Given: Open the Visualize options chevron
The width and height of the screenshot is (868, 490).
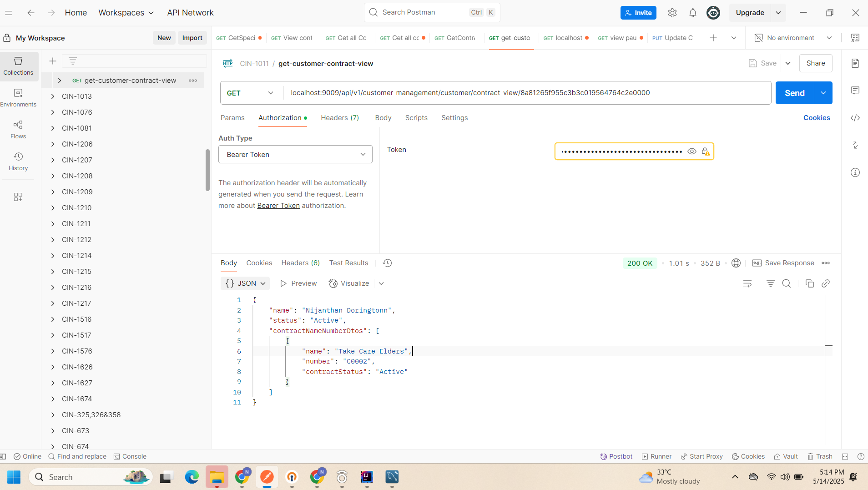Looking at the screenshot, I should [x=381, y=283].
